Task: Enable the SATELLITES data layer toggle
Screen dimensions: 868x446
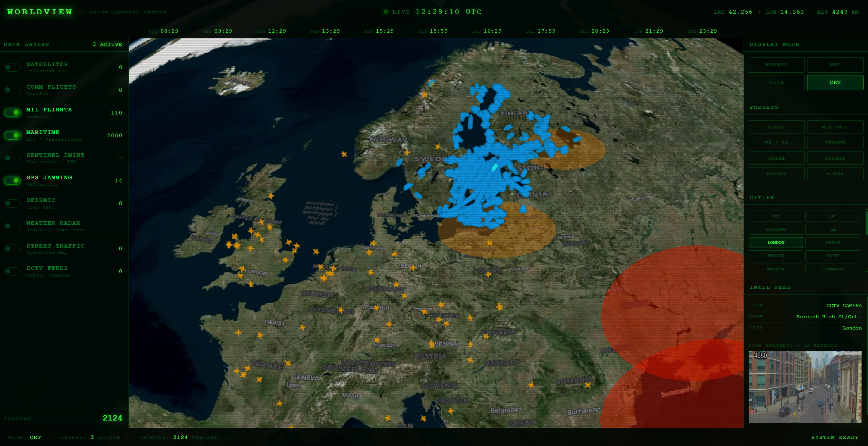Action: [12, 67]
